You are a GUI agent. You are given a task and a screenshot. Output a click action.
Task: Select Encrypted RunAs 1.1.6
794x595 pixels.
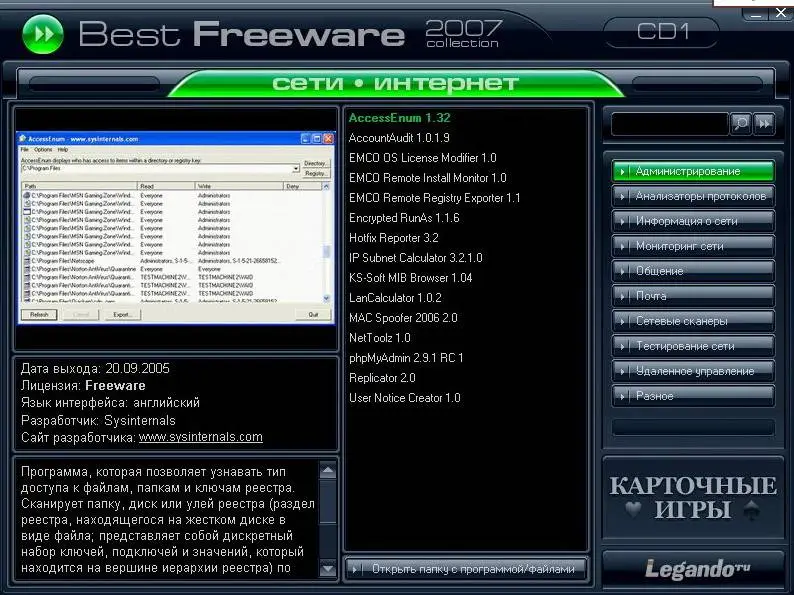click(x=404, y=218)
